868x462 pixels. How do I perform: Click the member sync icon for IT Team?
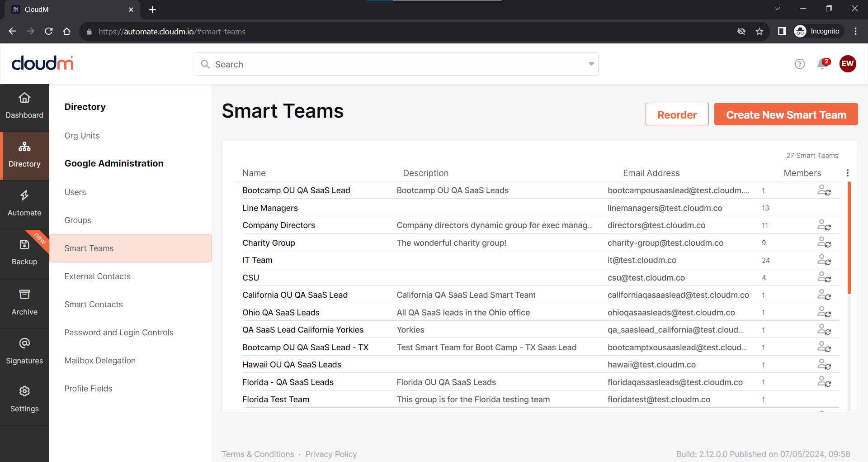pyautogui.click(x=824, y=260)
